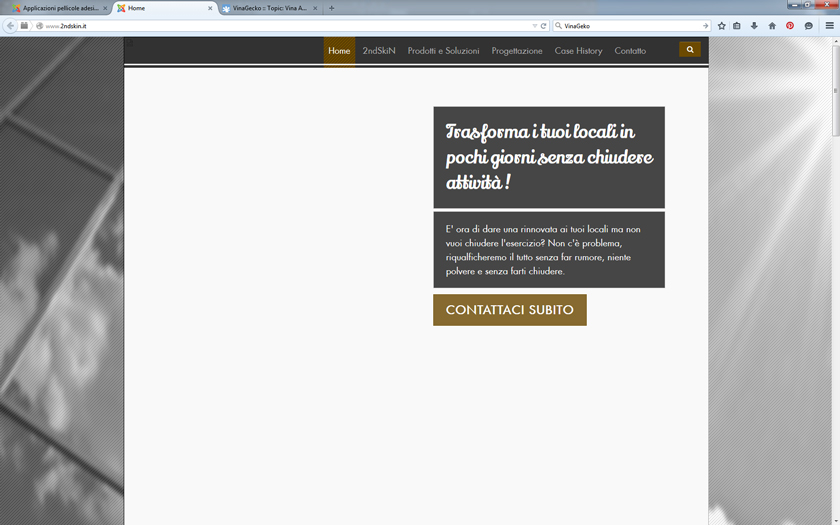Open a new tab with plus button
Screen dimensions: 840x525
[x=332, y=8]
